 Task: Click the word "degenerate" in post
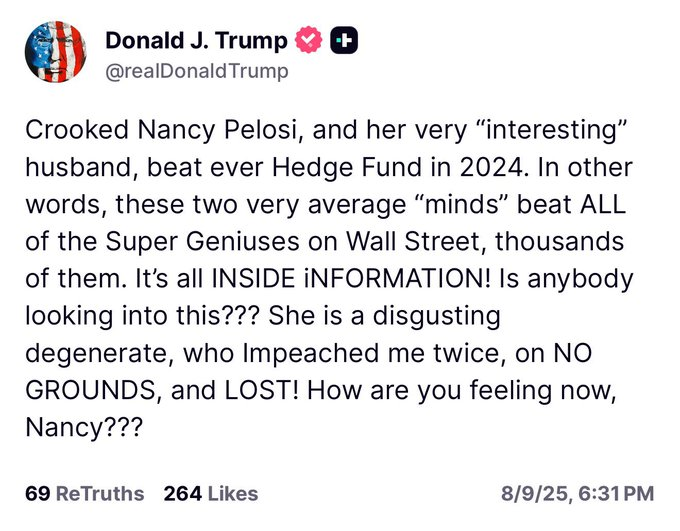96,353
